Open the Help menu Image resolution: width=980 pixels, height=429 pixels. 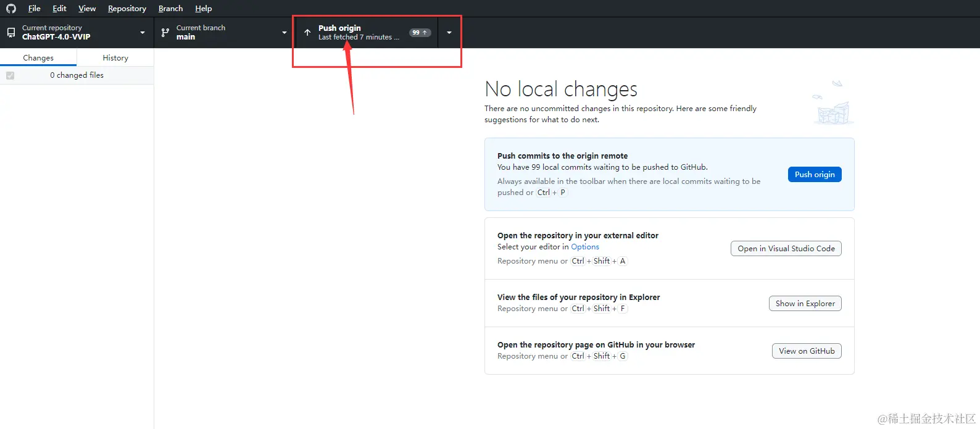(204, 9)
